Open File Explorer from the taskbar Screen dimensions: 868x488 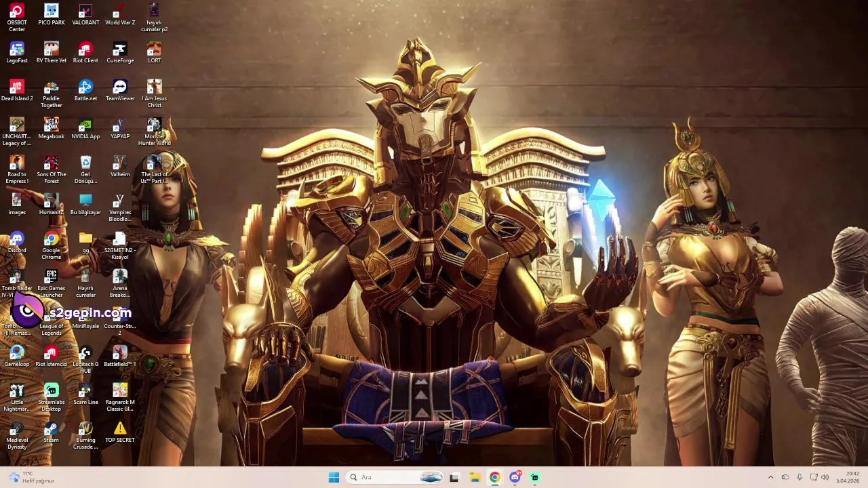click(475, 477)
